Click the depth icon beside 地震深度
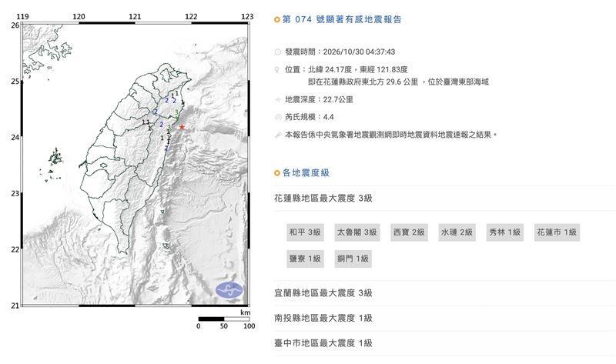 coord(278,100)
